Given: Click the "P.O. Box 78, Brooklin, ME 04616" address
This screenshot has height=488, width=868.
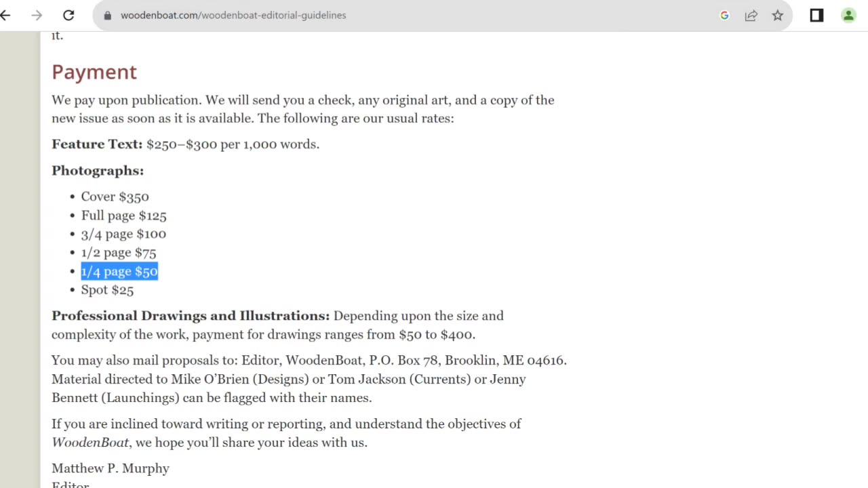Looking at the screenshot, I should point(467,361).
